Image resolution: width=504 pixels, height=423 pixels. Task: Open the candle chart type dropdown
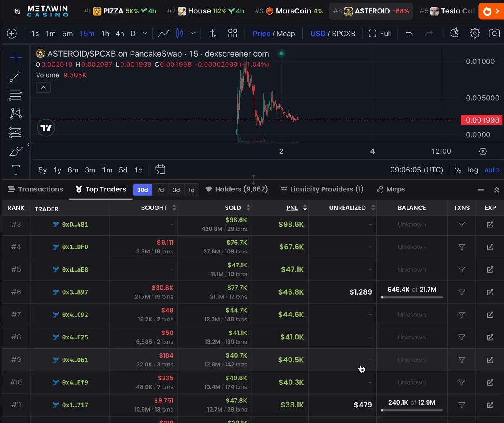(x=193, y=34)
